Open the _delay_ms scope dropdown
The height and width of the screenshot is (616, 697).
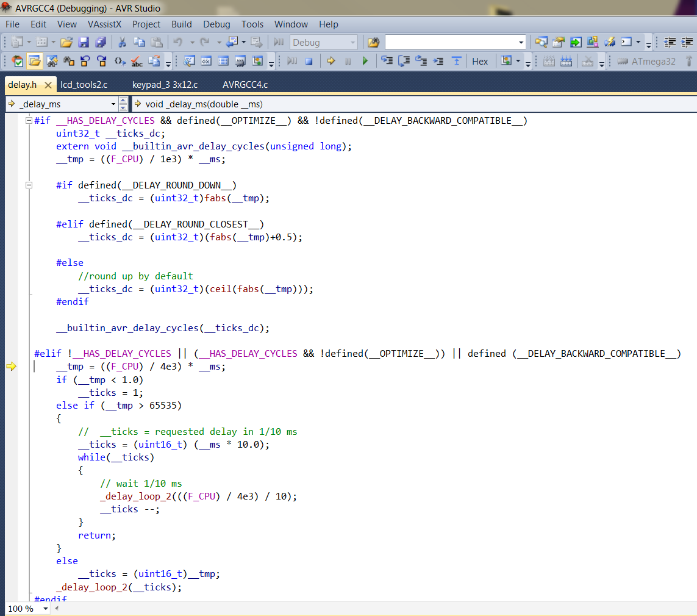[x=113, y=104]
